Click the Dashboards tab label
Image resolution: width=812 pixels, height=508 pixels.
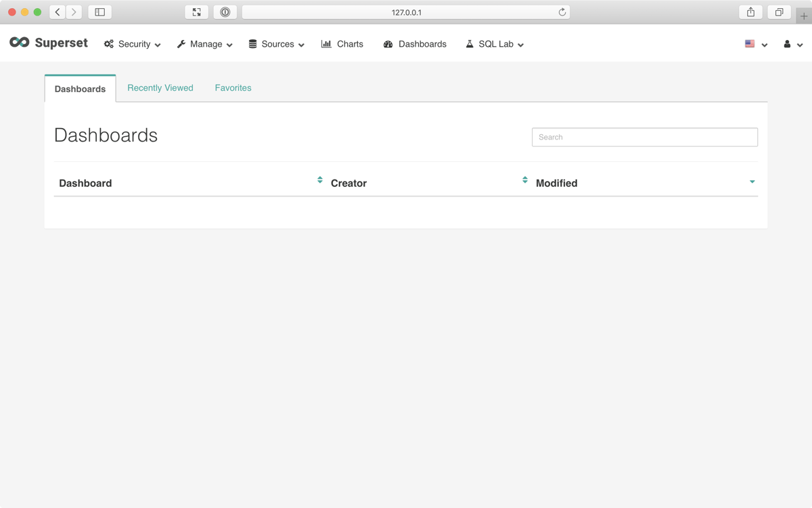pos(80,89)
